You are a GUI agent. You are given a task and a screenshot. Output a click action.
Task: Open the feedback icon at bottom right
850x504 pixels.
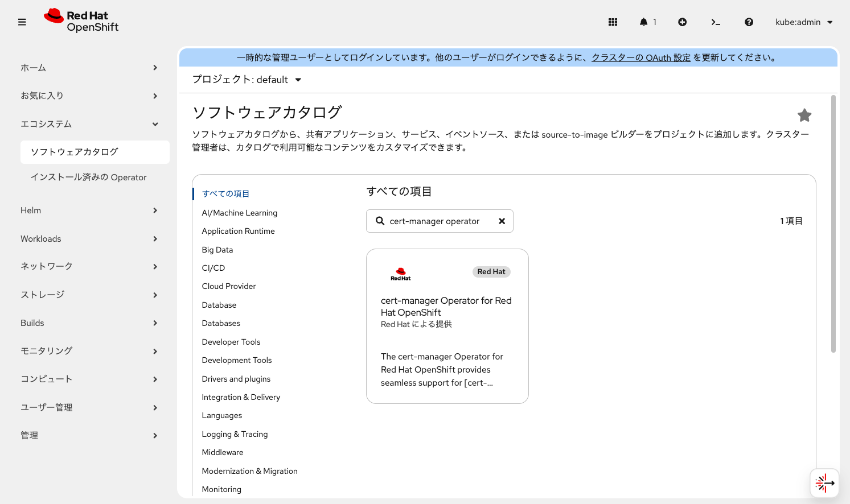[824, 483]
